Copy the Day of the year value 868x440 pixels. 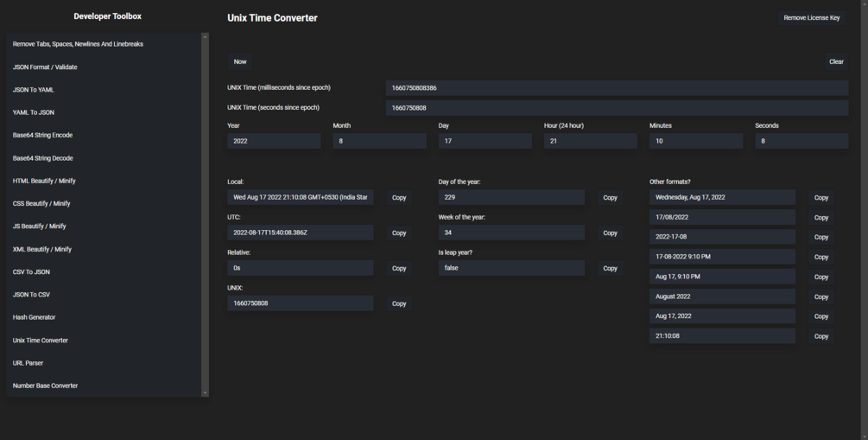pos(610,198)
